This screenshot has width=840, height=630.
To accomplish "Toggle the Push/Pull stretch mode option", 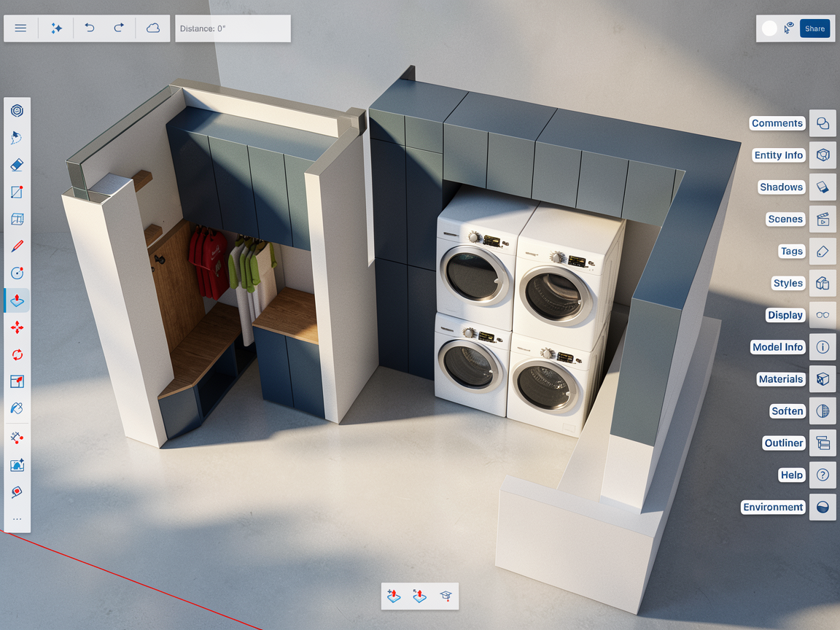I will click(419, 596).
